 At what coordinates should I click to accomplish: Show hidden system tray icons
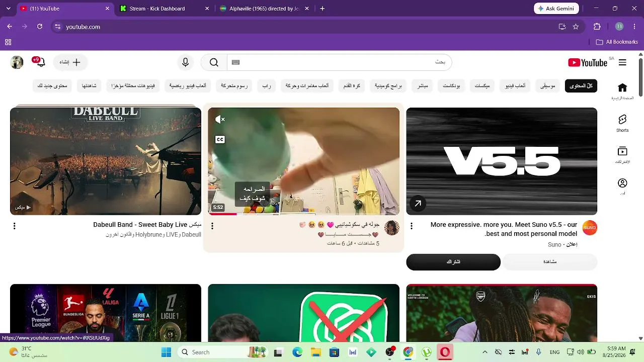pos(485,352)
